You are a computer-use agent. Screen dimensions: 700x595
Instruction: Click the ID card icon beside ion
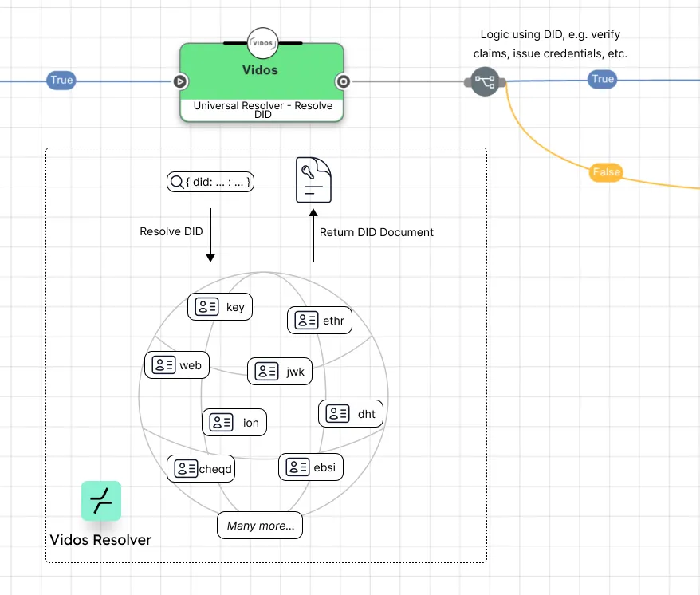tap(221, 422)
